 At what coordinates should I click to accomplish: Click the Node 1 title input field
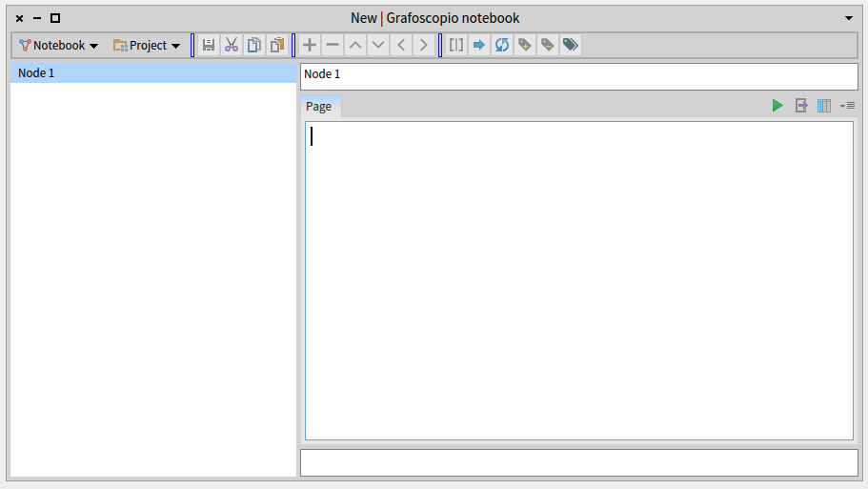pos(579,76)
